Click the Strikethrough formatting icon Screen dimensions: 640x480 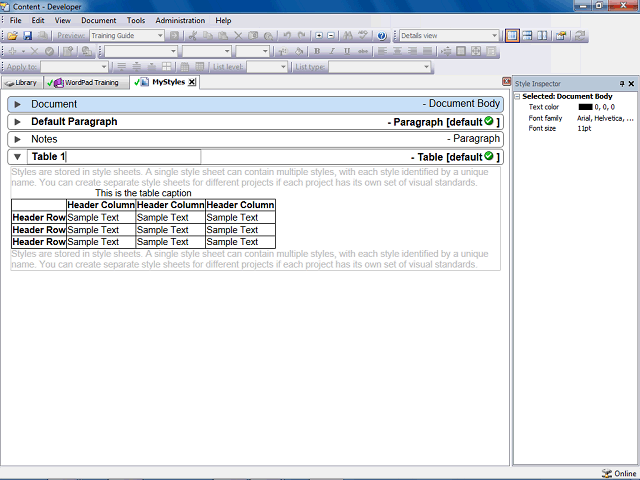(362, 51)
